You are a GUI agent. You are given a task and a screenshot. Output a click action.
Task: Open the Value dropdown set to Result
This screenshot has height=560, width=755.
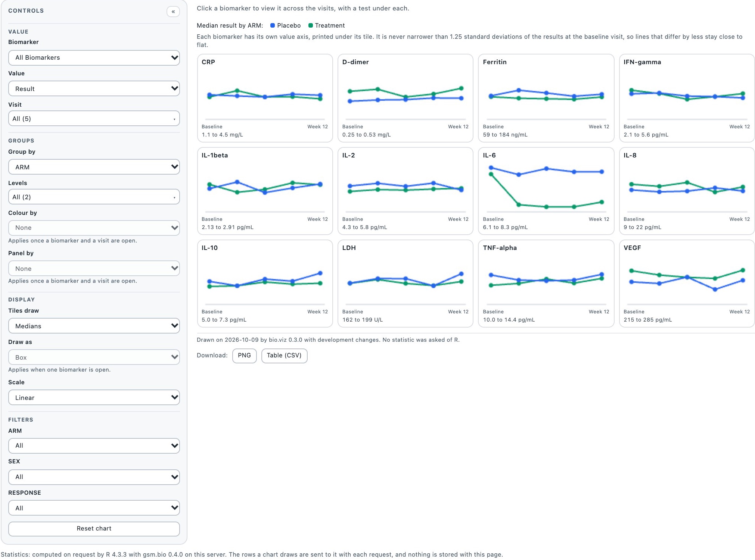tap(94, 89)
